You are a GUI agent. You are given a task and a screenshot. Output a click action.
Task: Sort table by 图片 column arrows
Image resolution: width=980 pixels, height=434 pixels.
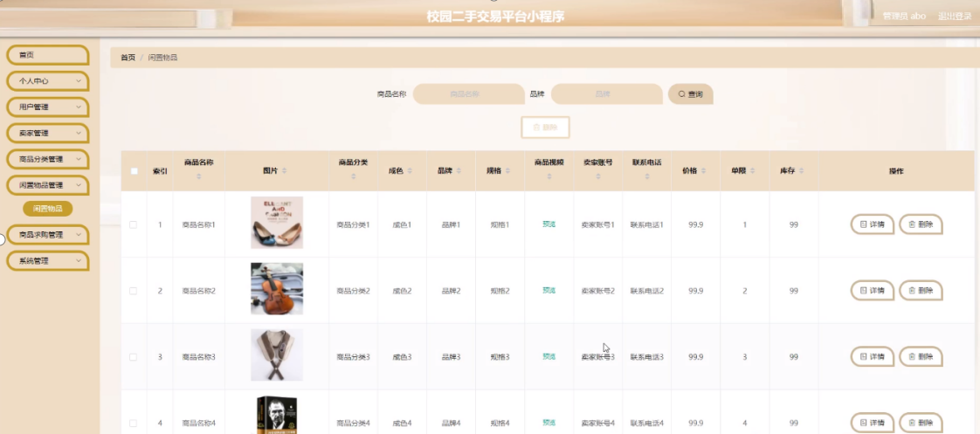285,171
